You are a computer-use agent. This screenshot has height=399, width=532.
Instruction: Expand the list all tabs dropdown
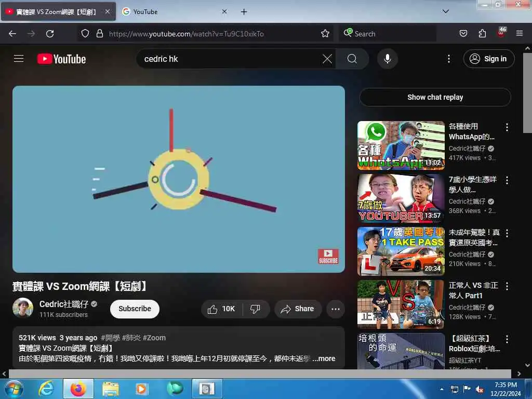click(x=445, y=11)
